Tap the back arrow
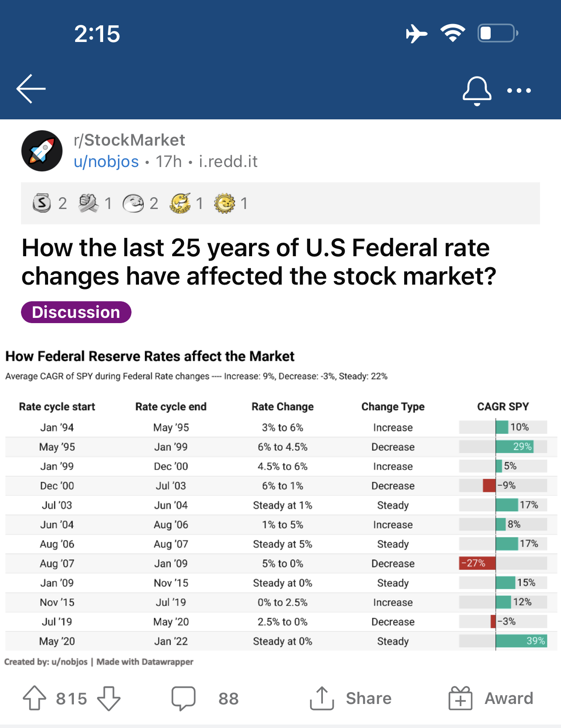The height and width of the screenshot is (728, 561). point(31,89)
